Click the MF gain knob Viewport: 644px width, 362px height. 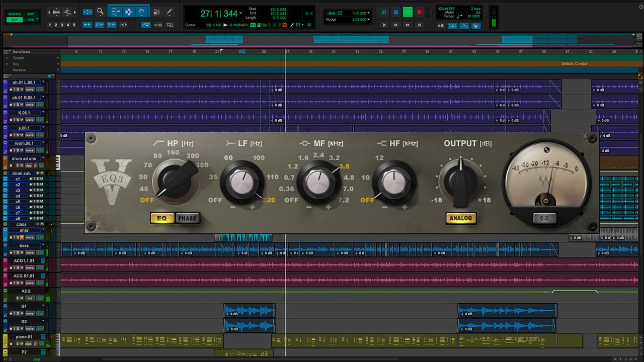[x=318, y=182]
